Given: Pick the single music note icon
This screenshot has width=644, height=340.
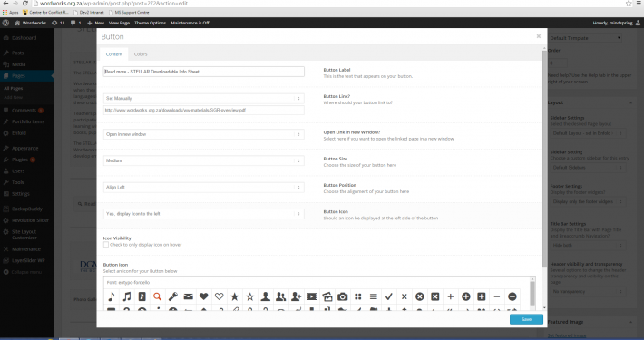Looking at the screenshot, I should [x=111, y=296].
